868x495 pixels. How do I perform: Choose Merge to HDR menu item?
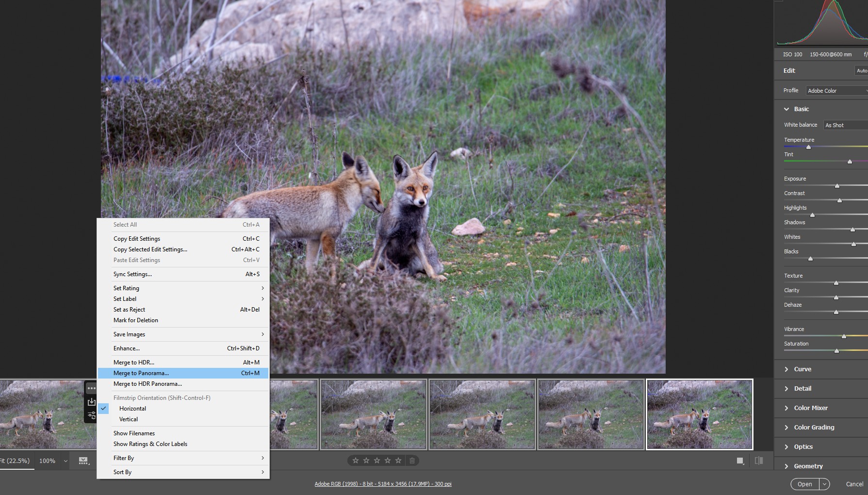coord(183,363)
